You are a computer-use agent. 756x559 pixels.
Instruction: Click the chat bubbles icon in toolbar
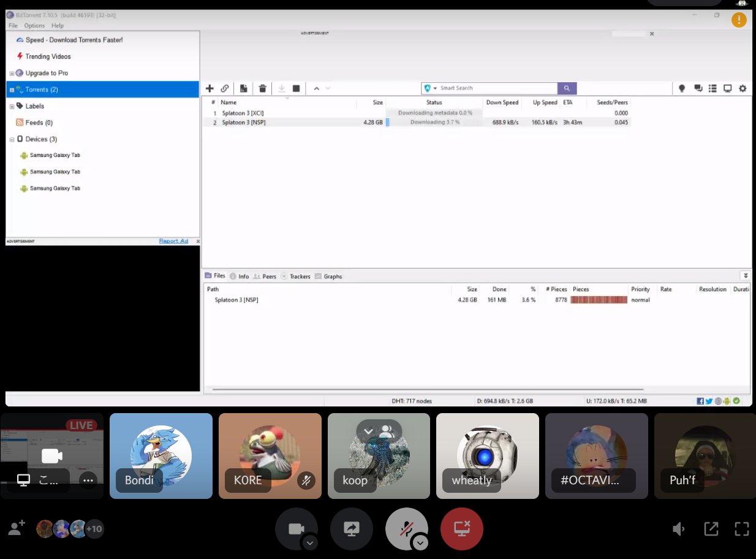coord(698,88)
